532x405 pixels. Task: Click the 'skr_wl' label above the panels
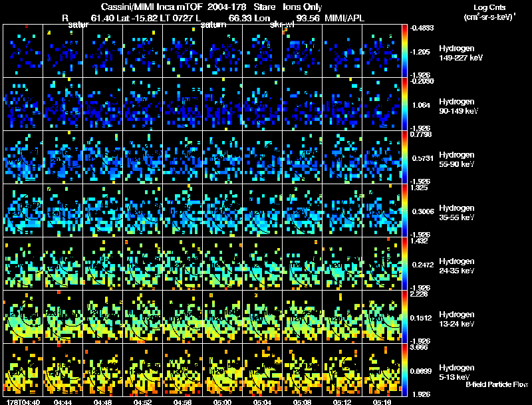tap(282, 25)
